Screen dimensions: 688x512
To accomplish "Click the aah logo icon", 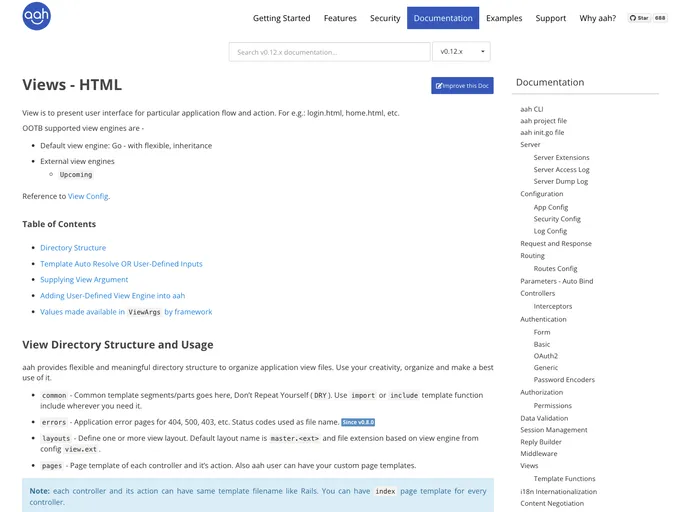I will pos(37,16).
